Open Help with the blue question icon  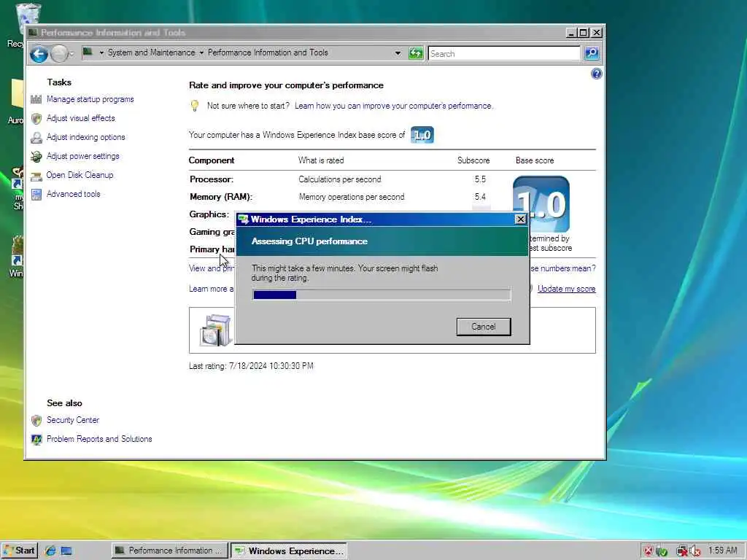coord(596,74)
